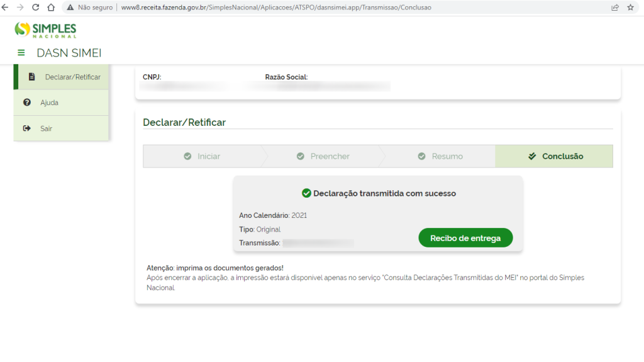Select Ajuda from the sidebar menu

point(50,103)
